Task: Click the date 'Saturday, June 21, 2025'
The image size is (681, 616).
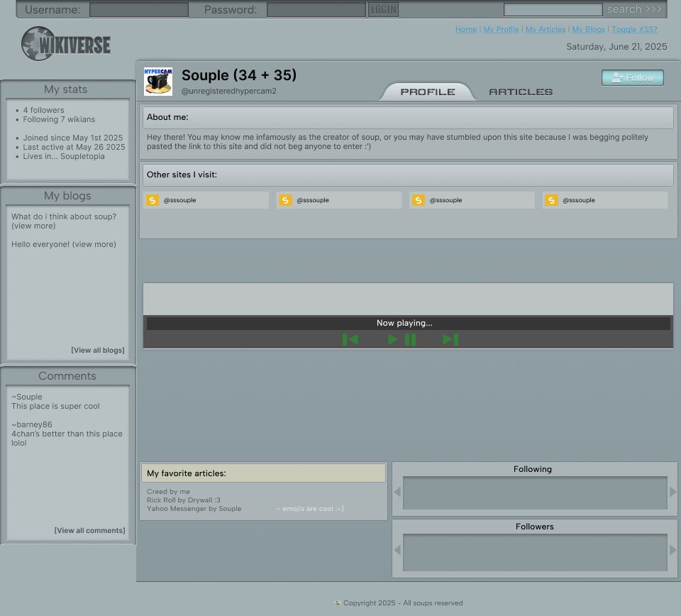Action: click(616, 46)
